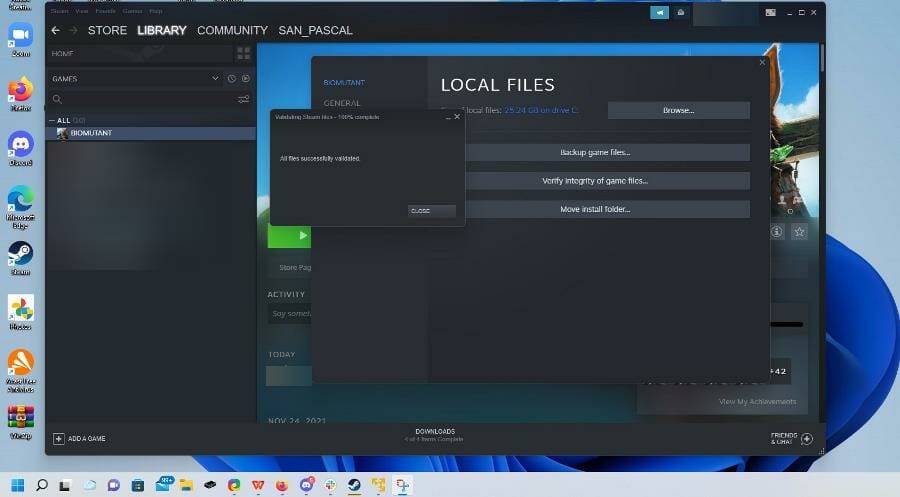Click Move install folder...
The width and height of the screenshot is (900, 497).
click(595, 209)
